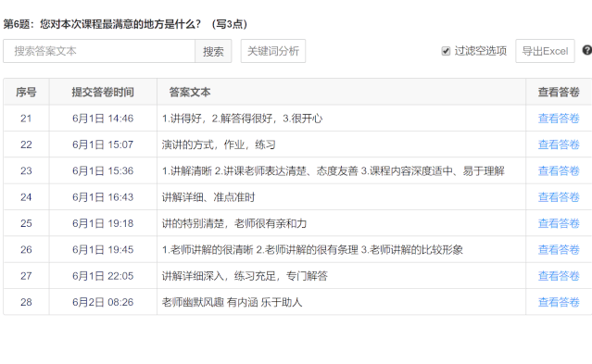Open 查看答卷 link for row 28
This screenshot has width=592, height=364.
pos(559,302)
